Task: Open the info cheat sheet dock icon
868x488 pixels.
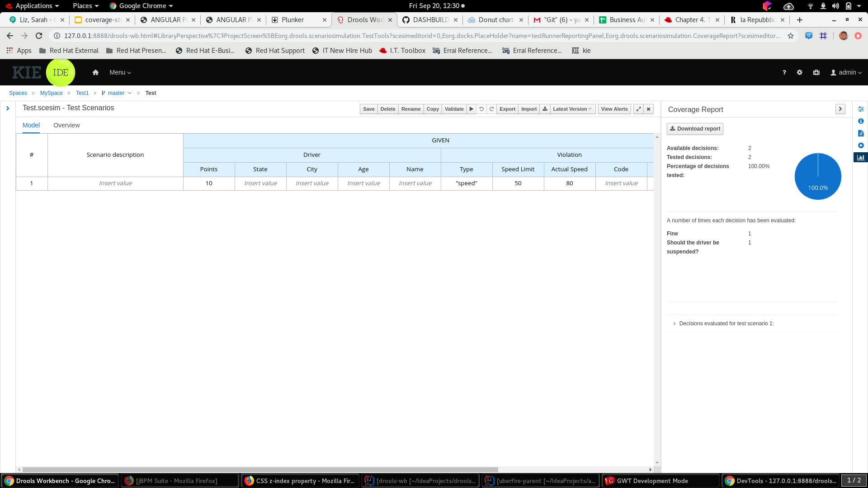Action: (861, 121)
